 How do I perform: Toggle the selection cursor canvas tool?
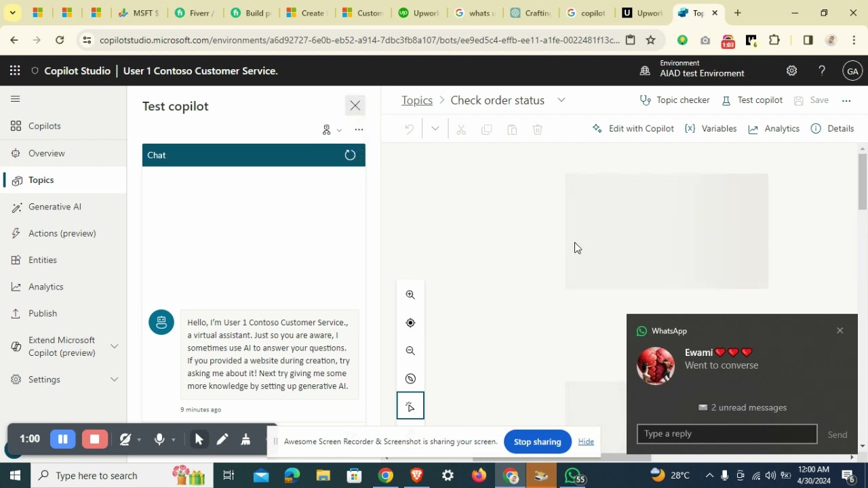pos(410,406)
